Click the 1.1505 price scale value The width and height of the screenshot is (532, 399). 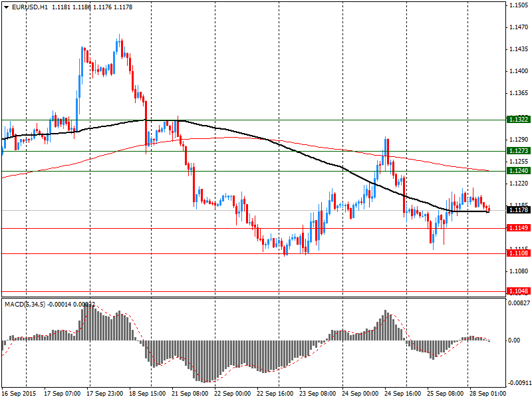(519, 5)
